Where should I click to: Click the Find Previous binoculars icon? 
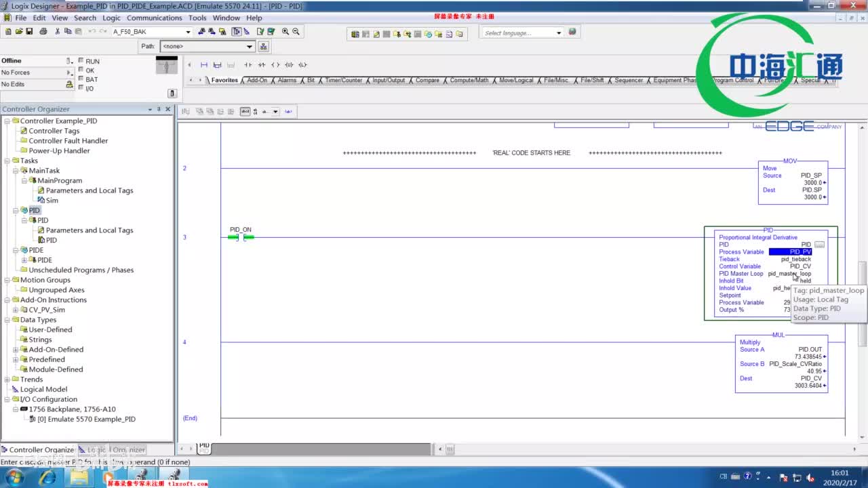point(201,31)
